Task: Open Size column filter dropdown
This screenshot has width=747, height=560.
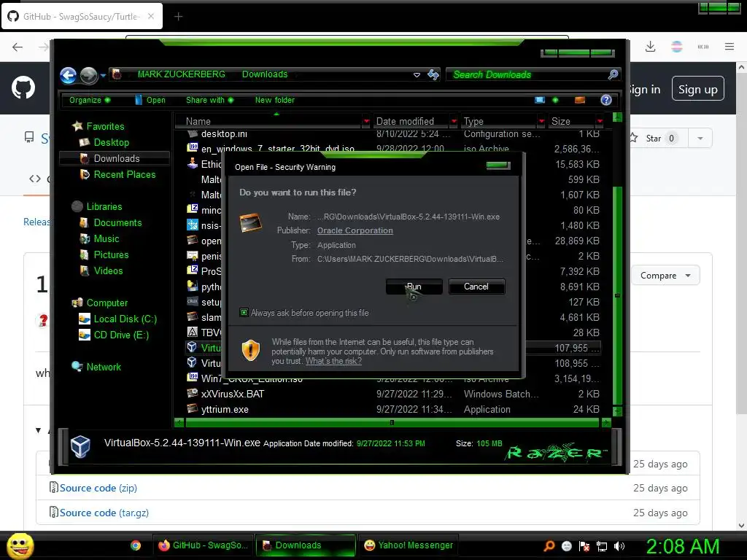Action: click(x=600, y=122)
